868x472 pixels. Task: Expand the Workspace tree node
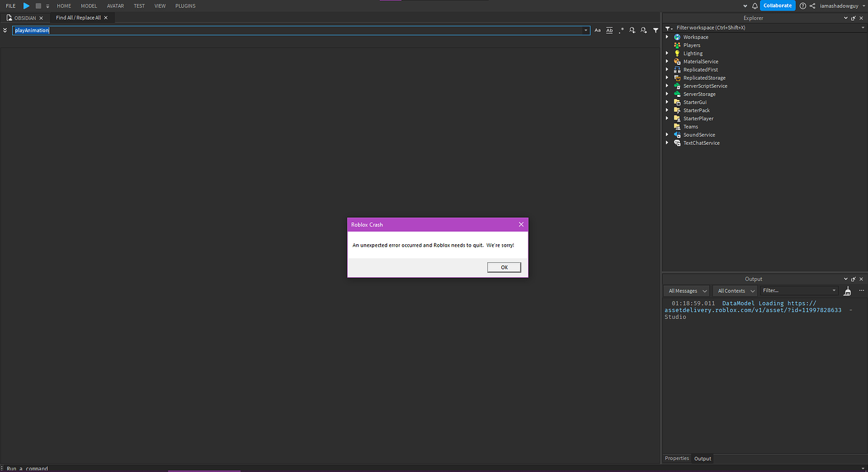coord(667,37)
